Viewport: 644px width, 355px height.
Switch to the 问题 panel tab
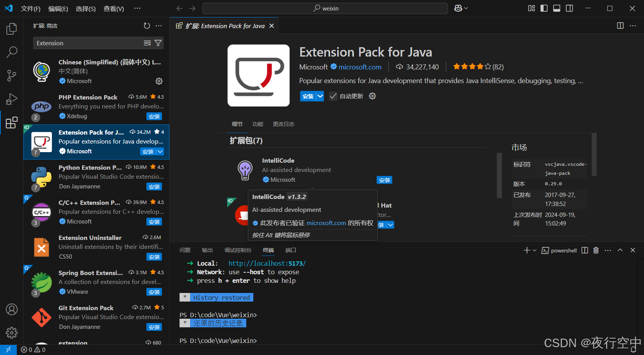pos(185,250)
